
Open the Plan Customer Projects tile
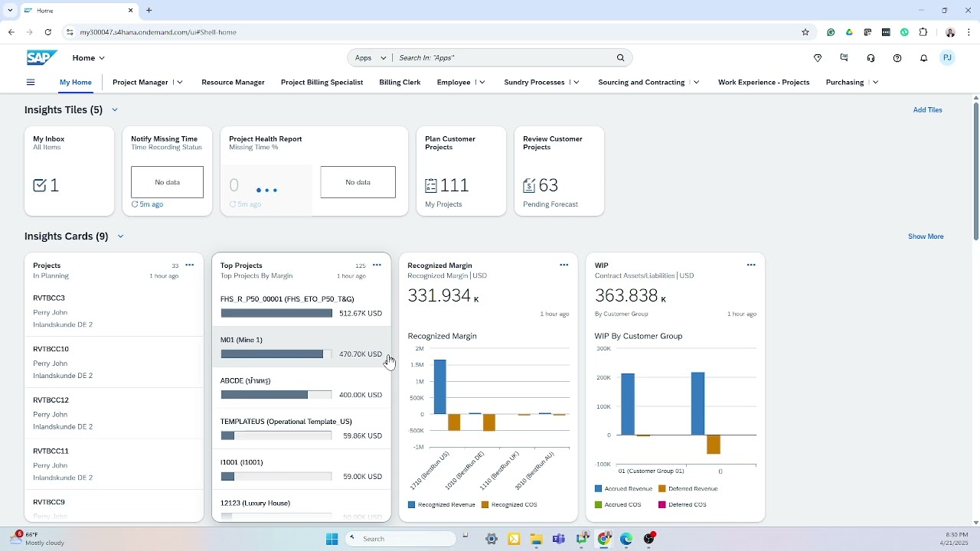(x=461, y=171)
